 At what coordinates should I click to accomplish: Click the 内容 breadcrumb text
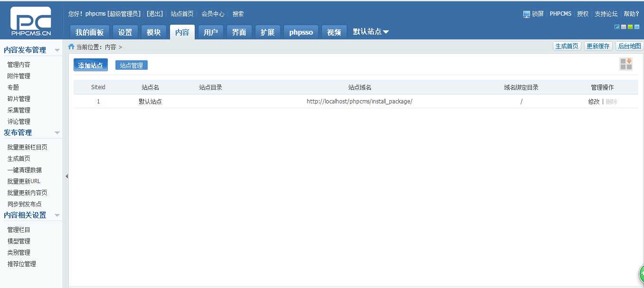click(111, 47)
